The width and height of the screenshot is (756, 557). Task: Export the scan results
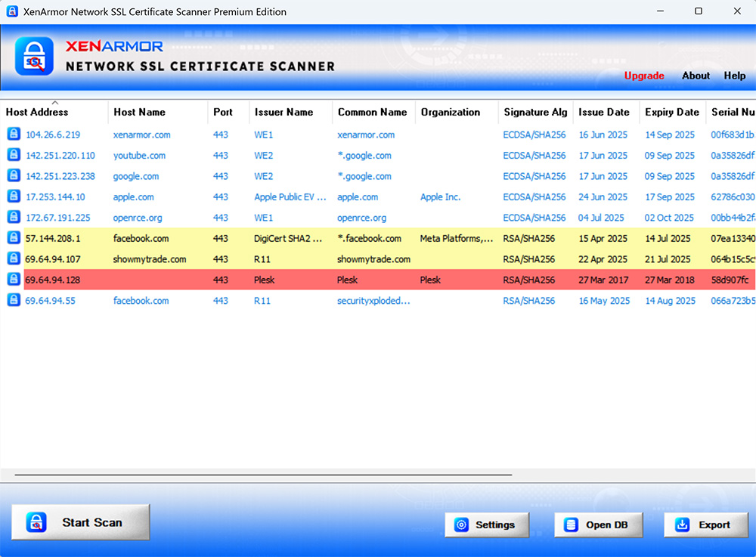click(706, 525)
